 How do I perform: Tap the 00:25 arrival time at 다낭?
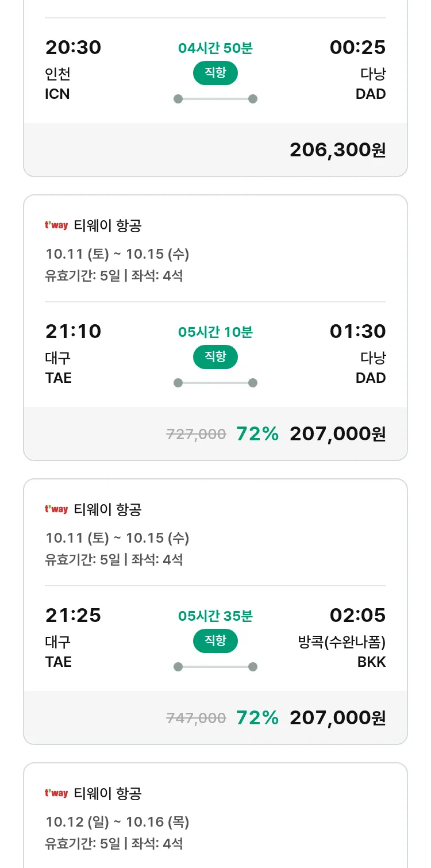[x=357, y=48]
